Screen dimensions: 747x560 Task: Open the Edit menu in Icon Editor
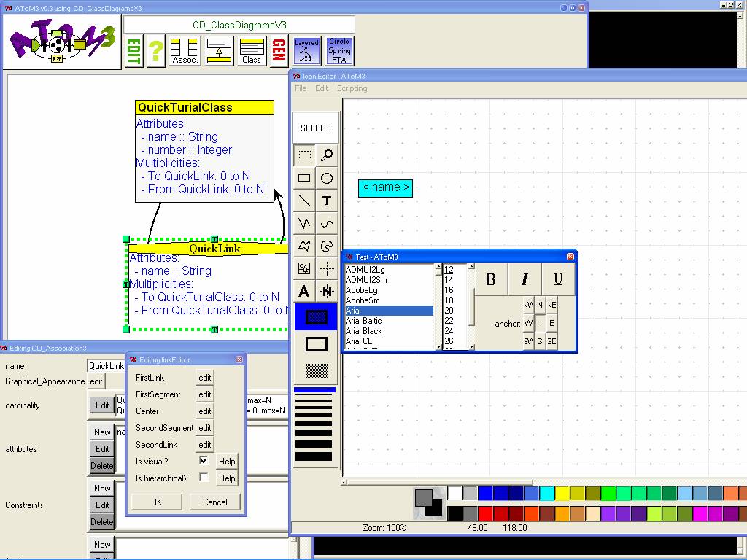[x=322, y=88]
